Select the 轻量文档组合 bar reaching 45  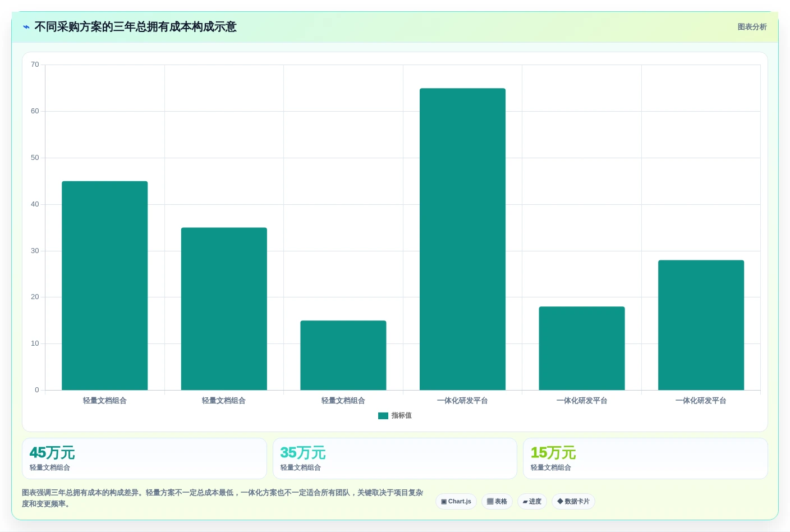tap(105, 286)
